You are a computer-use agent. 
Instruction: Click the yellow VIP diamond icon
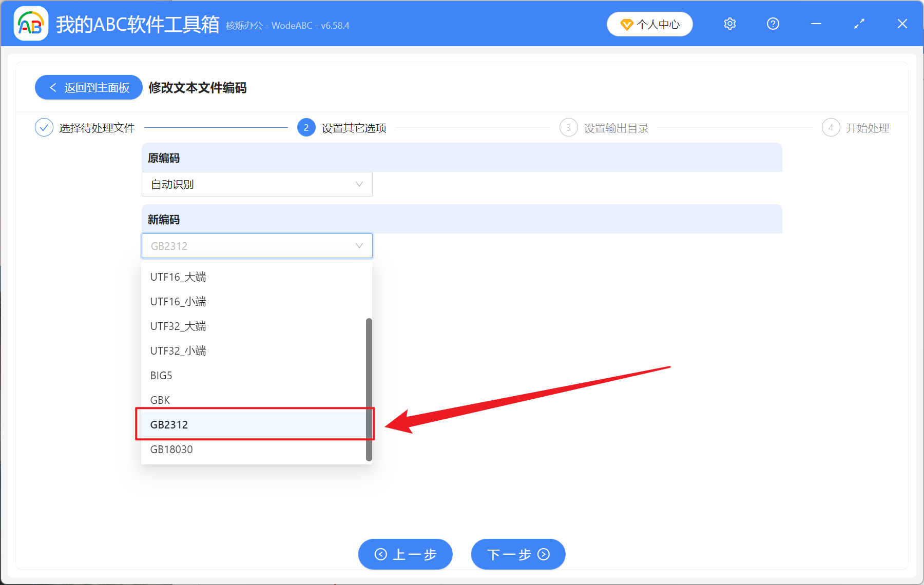point(626,24)
